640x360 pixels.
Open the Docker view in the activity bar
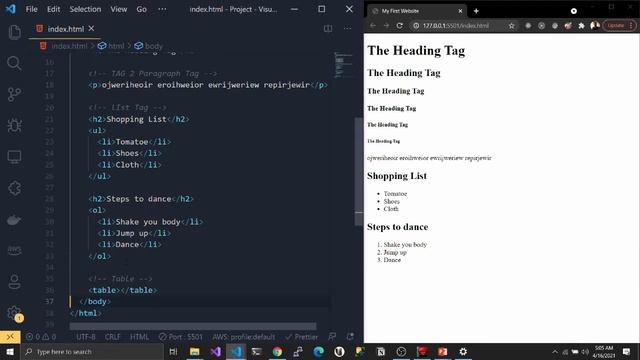[x=14, y=220]
